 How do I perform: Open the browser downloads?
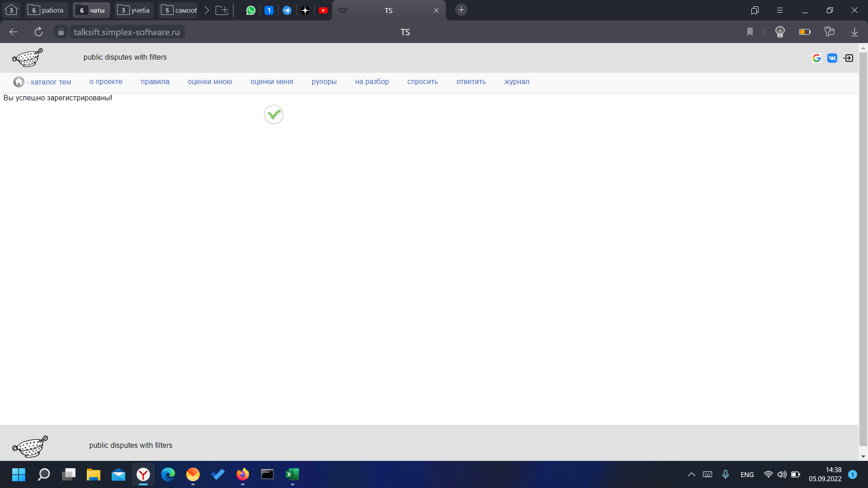pos(854,32)
